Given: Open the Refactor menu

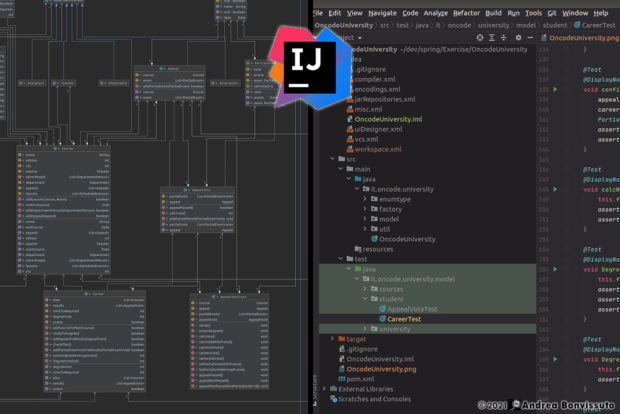Looking at the screenshot, I should coord(466,13).
